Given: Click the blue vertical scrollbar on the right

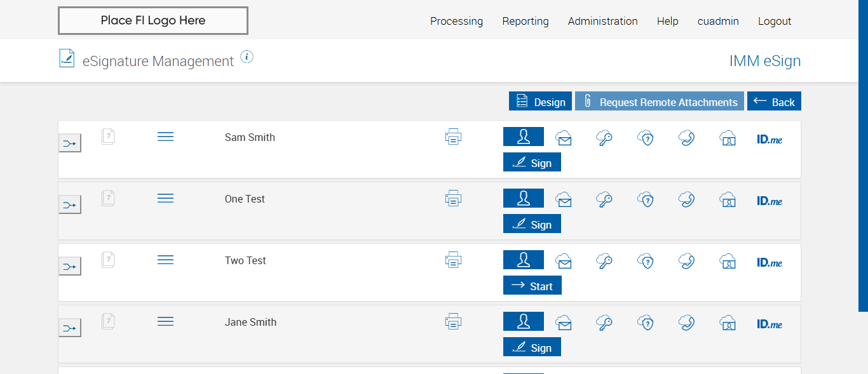Looking at the screenshot, I should click(x=863, y=156).
